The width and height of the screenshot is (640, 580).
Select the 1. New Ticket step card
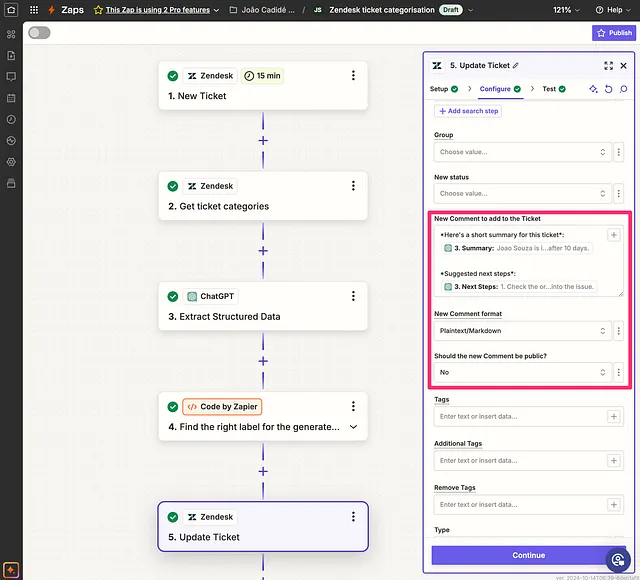point(263,86)
